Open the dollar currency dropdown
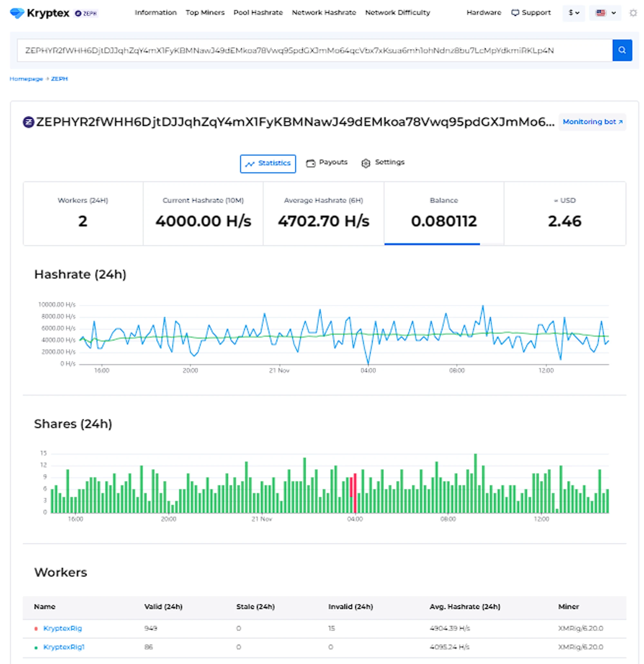644x664 pixels. pos(573,13)
